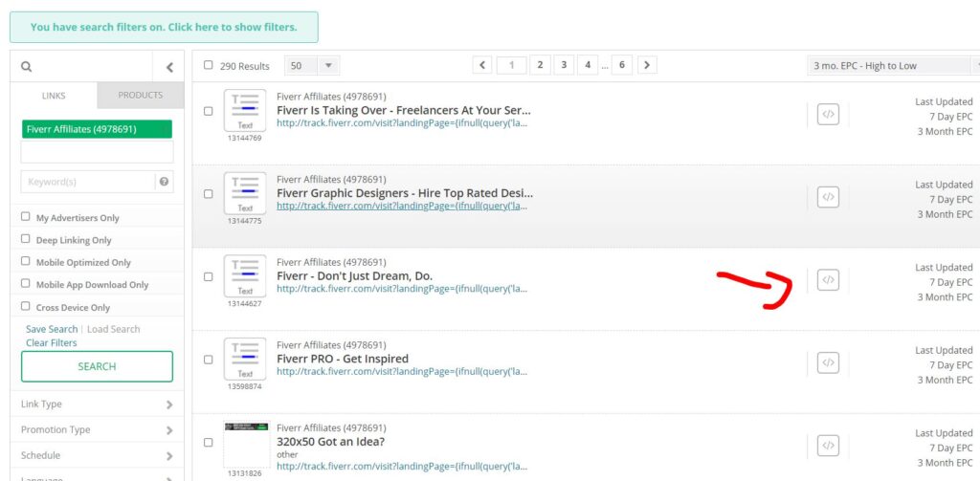Enable My Advertisers Only checkbox

[26, 217]
